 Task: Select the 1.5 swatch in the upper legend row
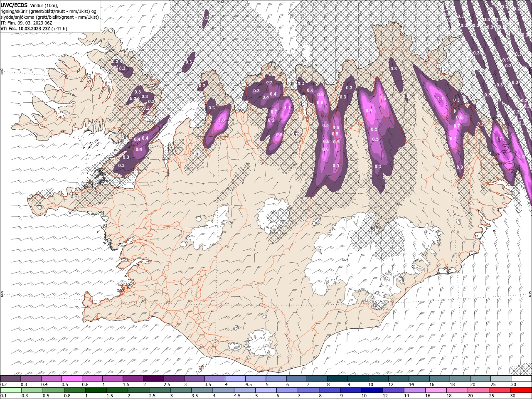point(133,379)
